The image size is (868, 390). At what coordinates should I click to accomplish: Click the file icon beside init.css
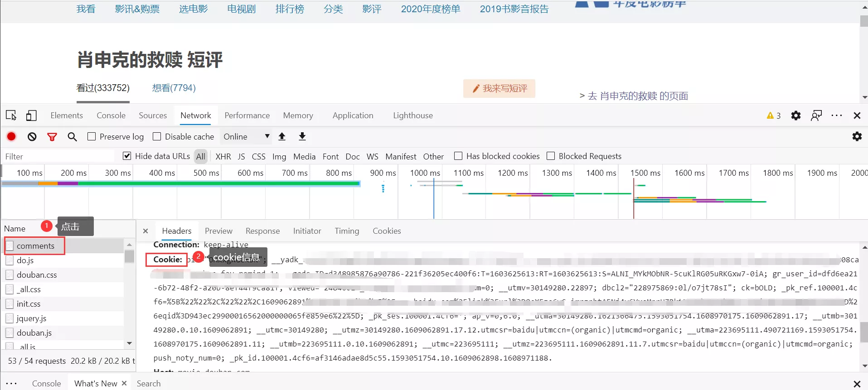[x=10, y=304]
